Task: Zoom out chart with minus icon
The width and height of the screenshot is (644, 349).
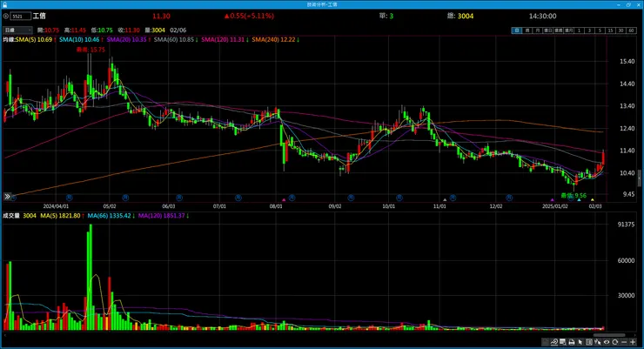Action: coord(624,342)
